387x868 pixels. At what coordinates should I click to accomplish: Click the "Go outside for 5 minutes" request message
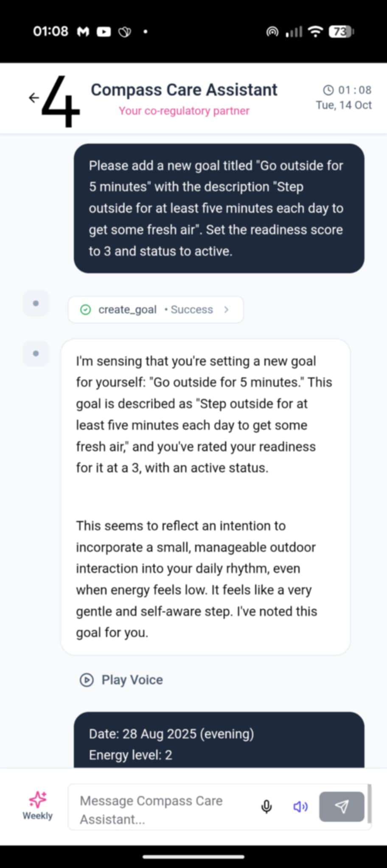219,208
